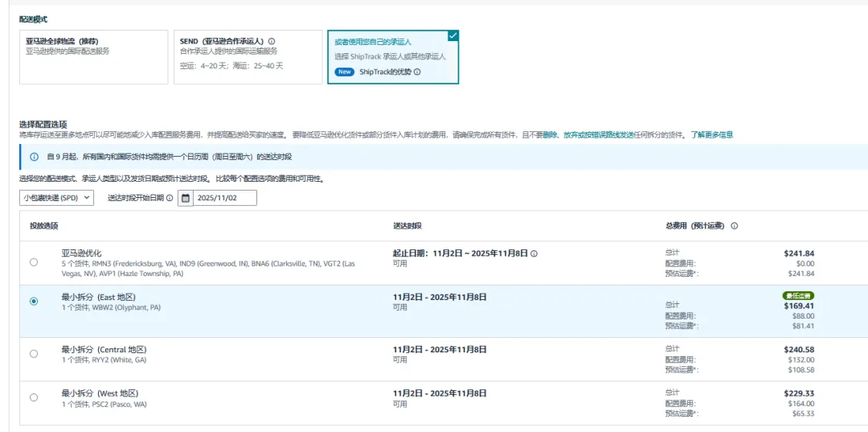
Task: Click the total $240.58 for Central region
Action: [x=799, y=349]
